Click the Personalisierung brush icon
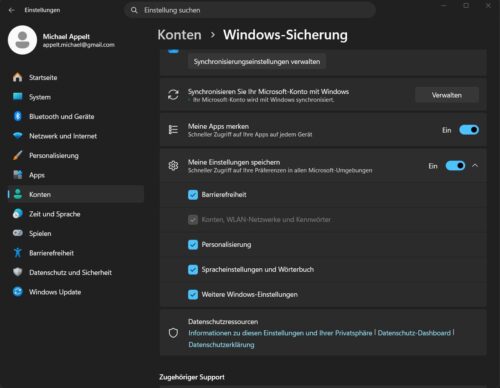 (18, 155)
